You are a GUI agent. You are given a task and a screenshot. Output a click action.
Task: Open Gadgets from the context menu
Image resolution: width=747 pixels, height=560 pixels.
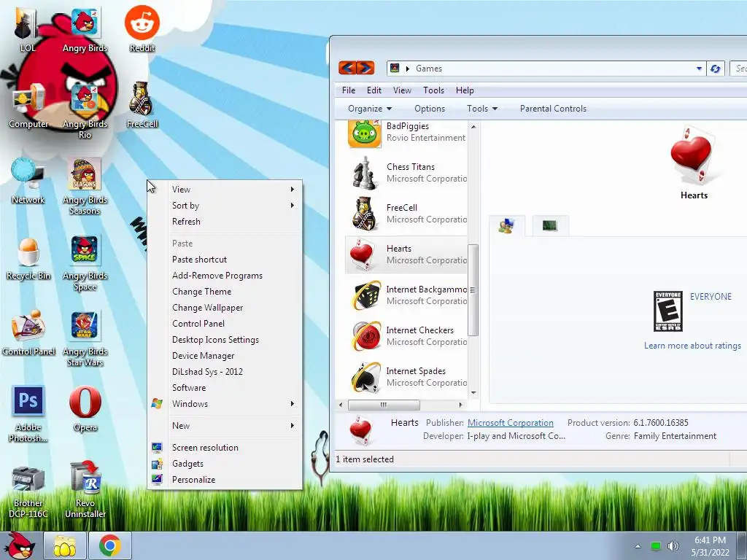pyautogui.click(x=225, y=464)
